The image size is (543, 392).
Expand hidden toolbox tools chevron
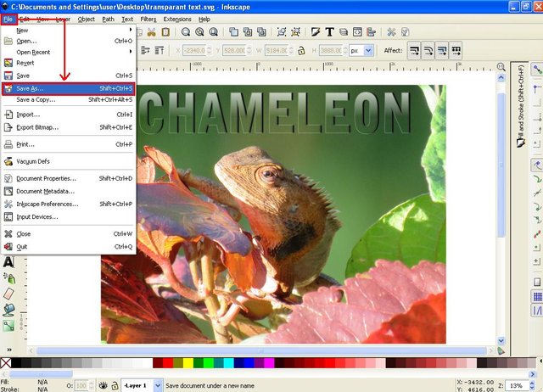9,350
